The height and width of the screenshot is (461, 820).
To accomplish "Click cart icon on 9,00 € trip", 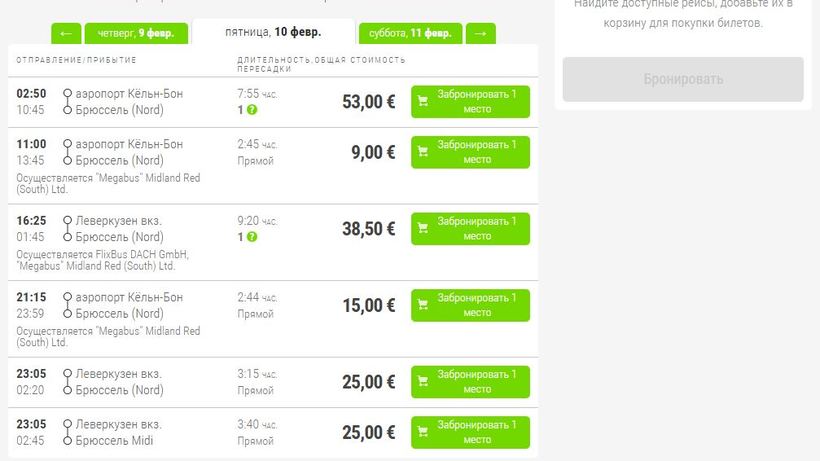I will click(423, 152).
